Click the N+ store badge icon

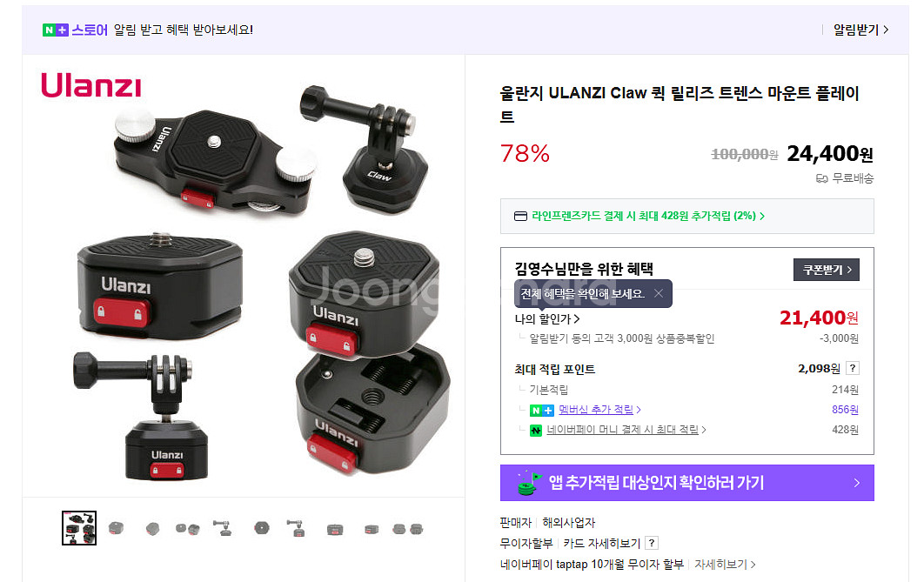point(56,30)
